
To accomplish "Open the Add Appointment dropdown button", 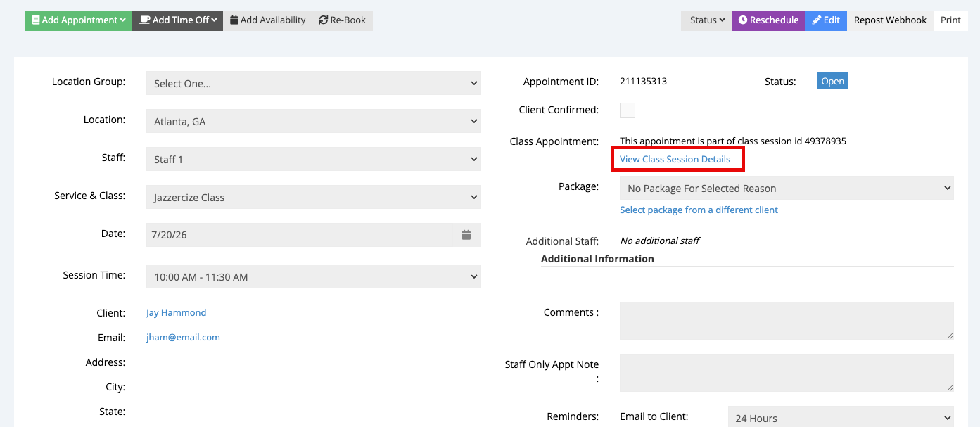I will pos(78,20).
